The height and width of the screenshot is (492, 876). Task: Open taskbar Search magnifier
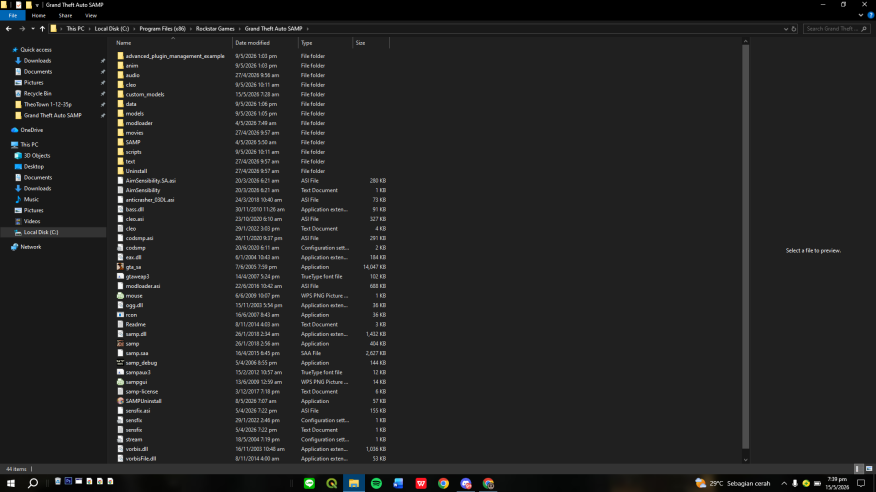pyautogui.click(x=33, y=483)
